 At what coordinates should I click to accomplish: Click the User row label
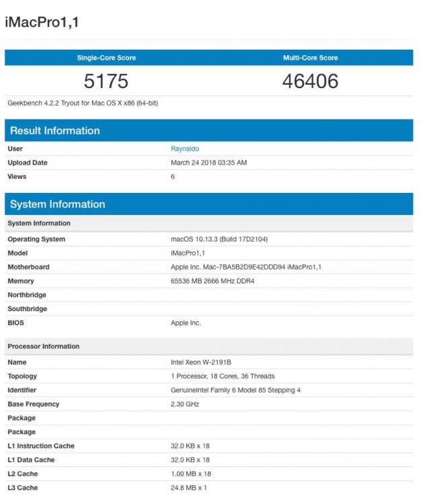click(15, 149)
